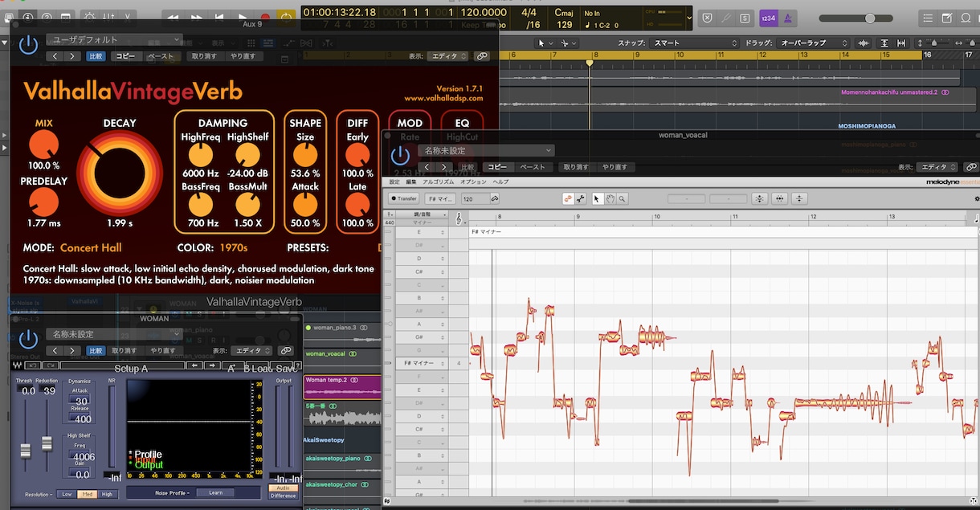The image size is (980, 510).
Task: Toggle the metronome click button
Action: (789, 18)
